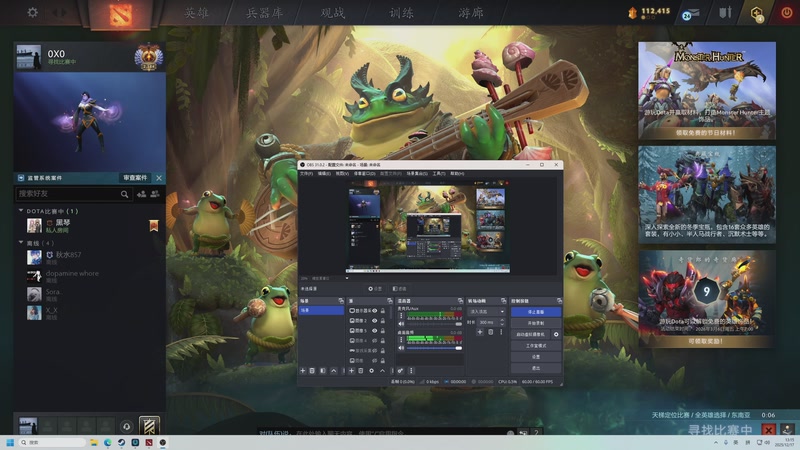The width and height of the screenshot is (800, 450).
Task: Open the OBS 工具 menu
Action: coord(439,173)
